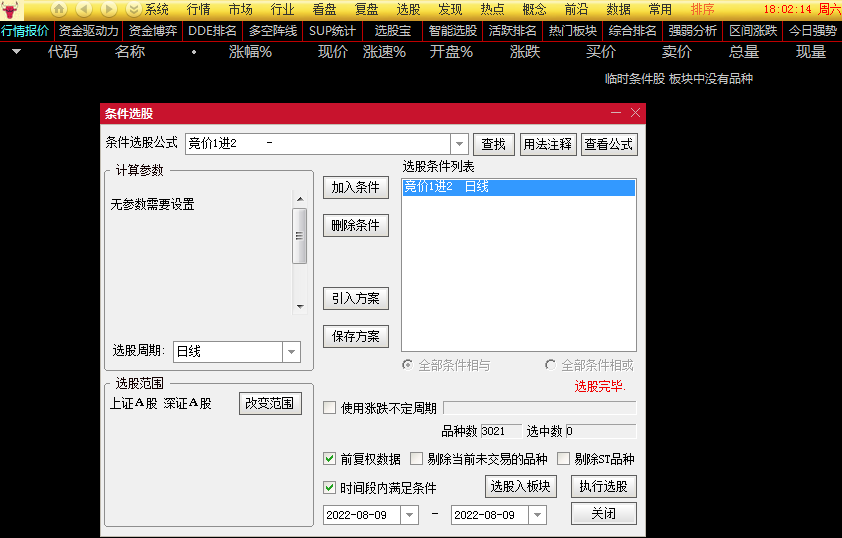This screenshot has height=538, width=842.
Task: Open the 看盘 menu
Action: coord(324,9)
